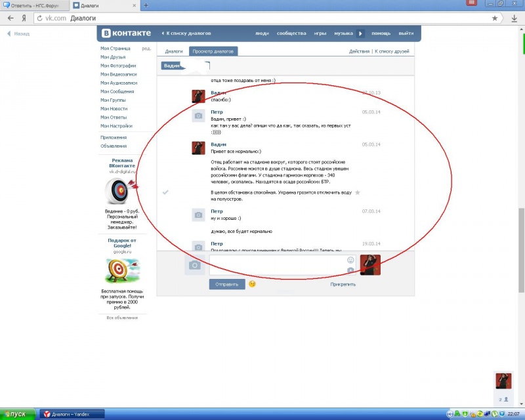Switch to the Диалоги tab
The width and height of the screenshot is (525, 420).
(x=174, y=51)
